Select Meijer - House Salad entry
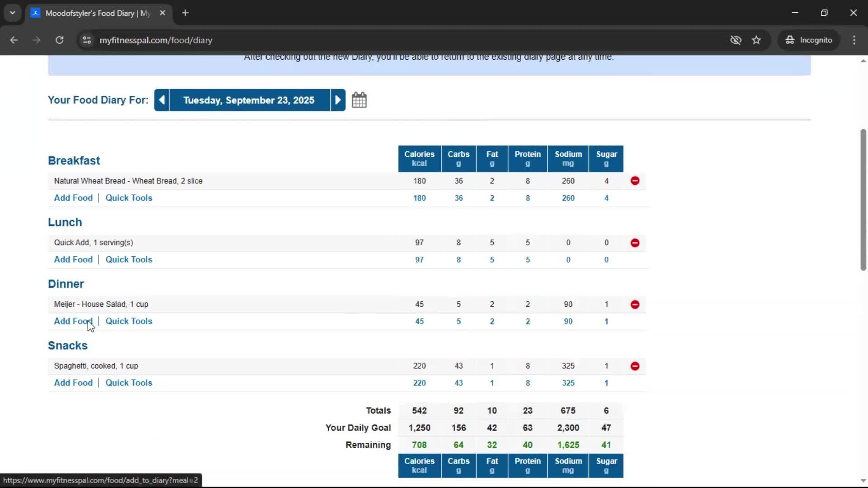 pyautogui.click(x=101, y=304)
